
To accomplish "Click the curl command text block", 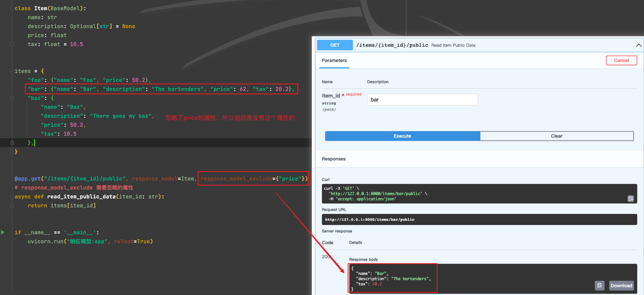I will 479,194.
